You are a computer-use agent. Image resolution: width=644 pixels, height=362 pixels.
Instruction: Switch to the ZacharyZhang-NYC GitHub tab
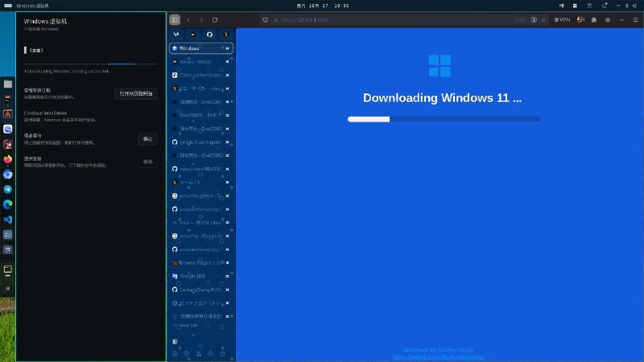click(200, 290)
